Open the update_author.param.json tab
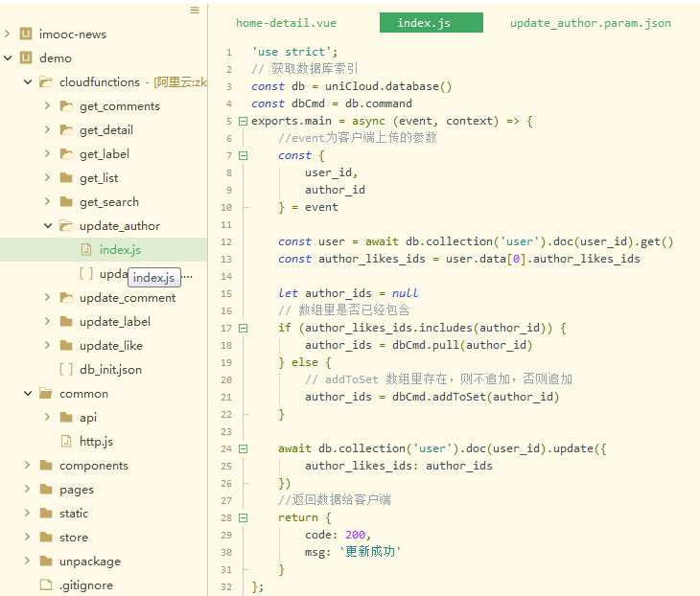Image resolution: width=700 pixels, height=596 pixels. [591, 23]
